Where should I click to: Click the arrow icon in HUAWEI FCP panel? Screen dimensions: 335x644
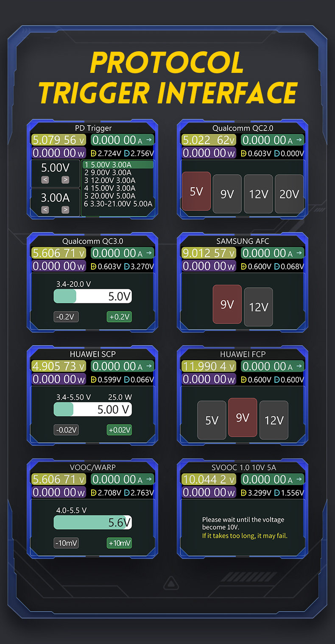299,366
